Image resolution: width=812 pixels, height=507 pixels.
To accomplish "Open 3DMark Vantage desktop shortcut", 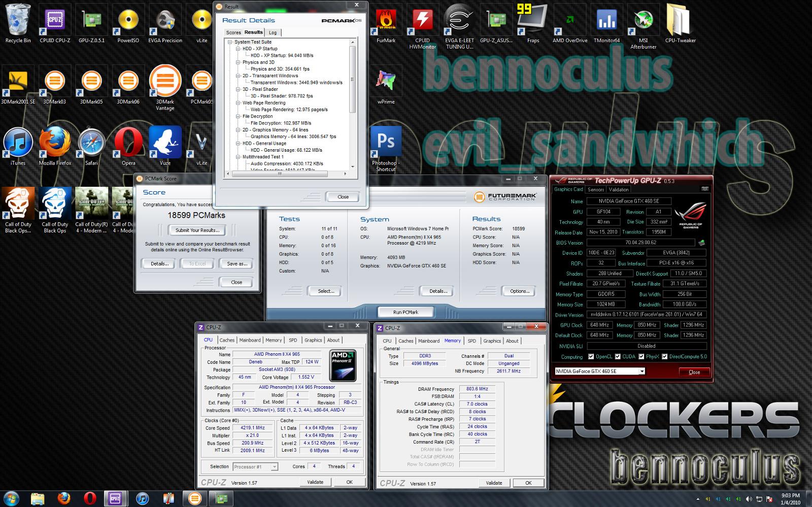I will click(x=165, y=88).
